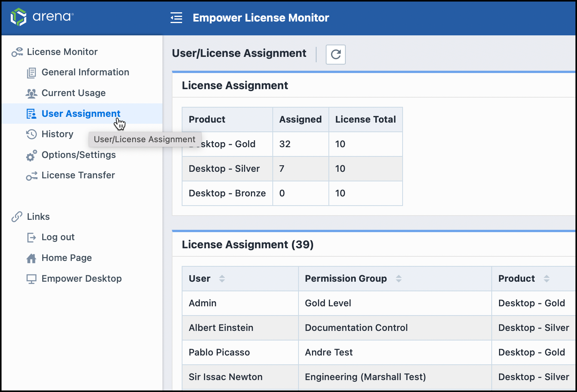577x392 pixels.
Task: Click the User Assignment list icon
Action: click(x=31, y=113)
